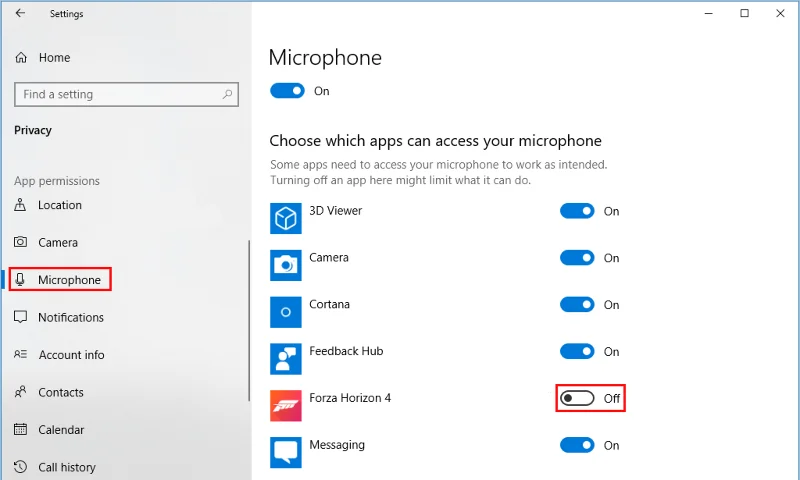Click the Feedback Hub app icon
Viewport: 800px width, 480px height.
pyautogui.click(x=286, y=359)
